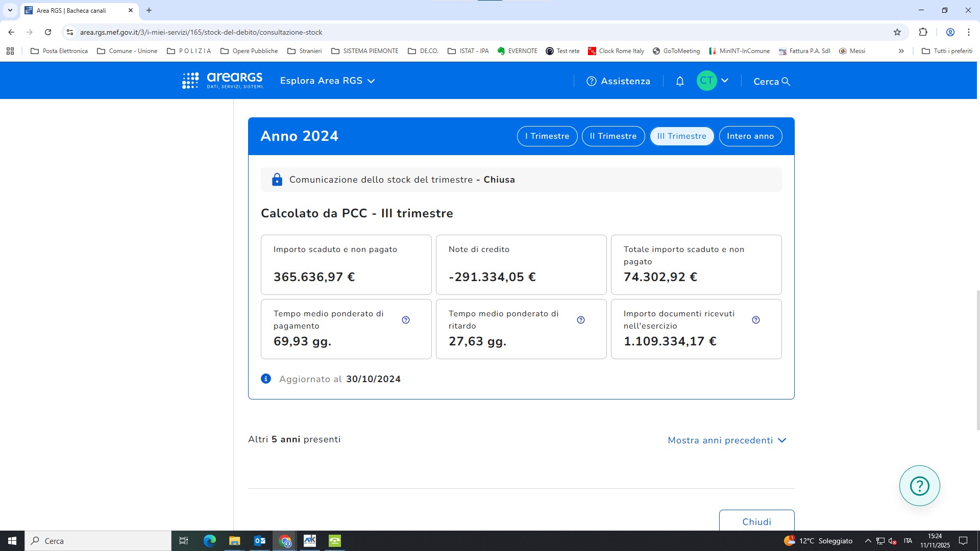Click the browser address bar URL
980x551 pixels.
201,32
